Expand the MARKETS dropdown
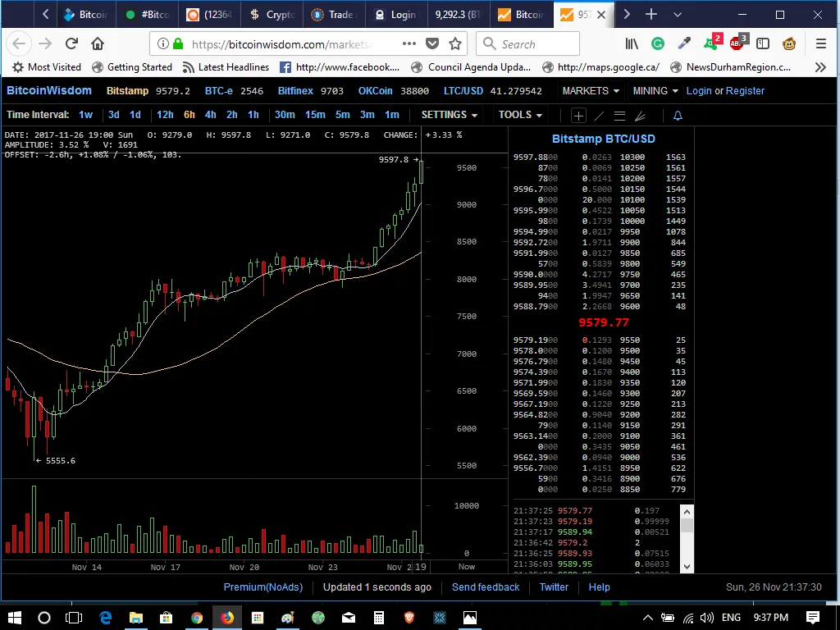 591,90
